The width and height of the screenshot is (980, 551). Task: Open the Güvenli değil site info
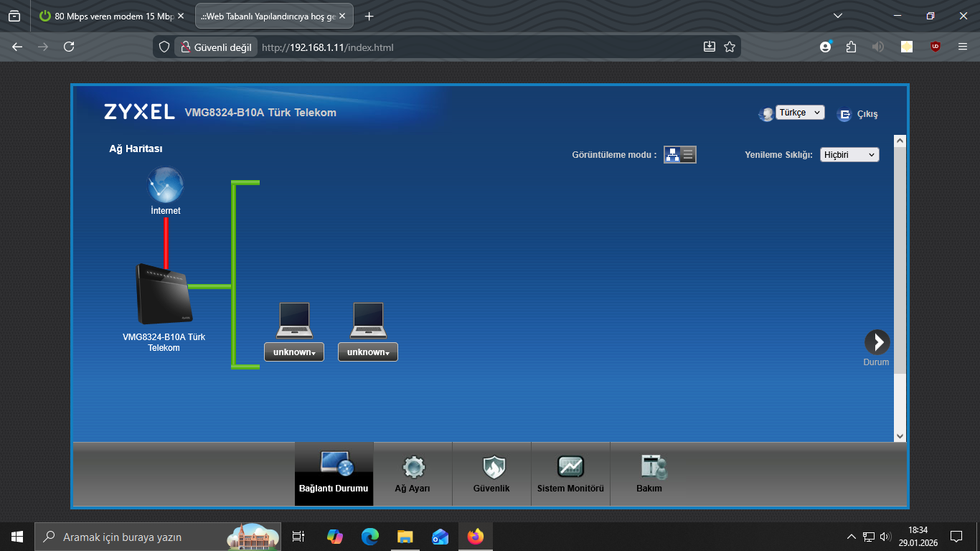tap(216, 47)
